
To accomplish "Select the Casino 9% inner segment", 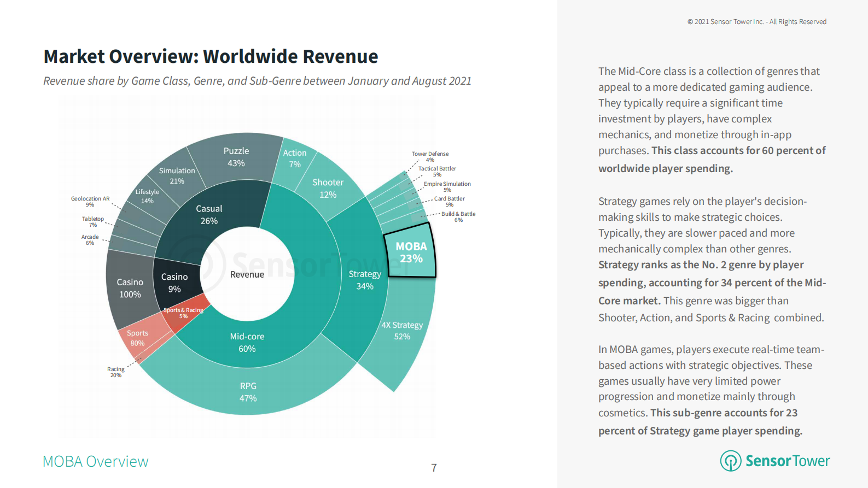I will point(174,283).
